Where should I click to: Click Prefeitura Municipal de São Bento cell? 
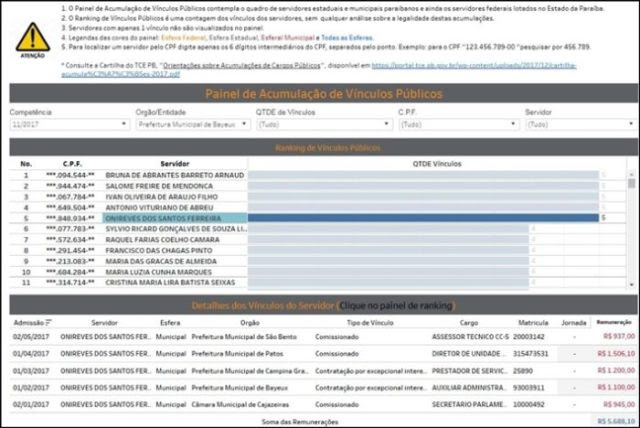244,337
